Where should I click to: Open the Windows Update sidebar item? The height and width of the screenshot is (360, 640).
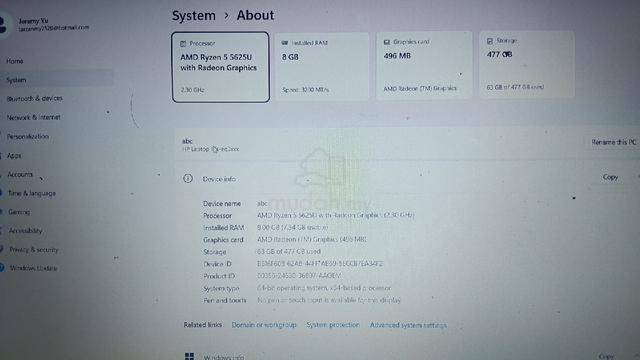pos(33,268)
